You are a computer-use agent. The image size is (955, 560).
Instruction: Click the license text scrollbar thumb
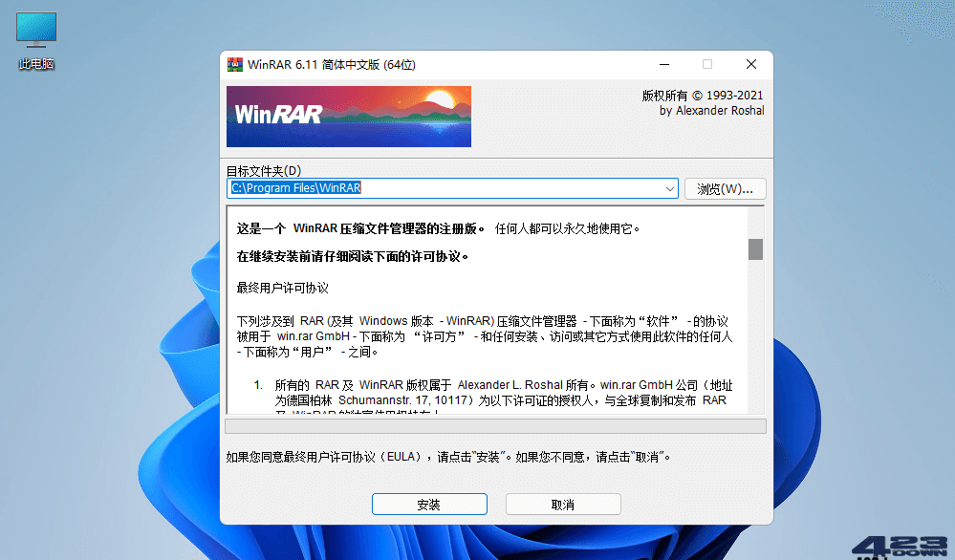point(755,249)
